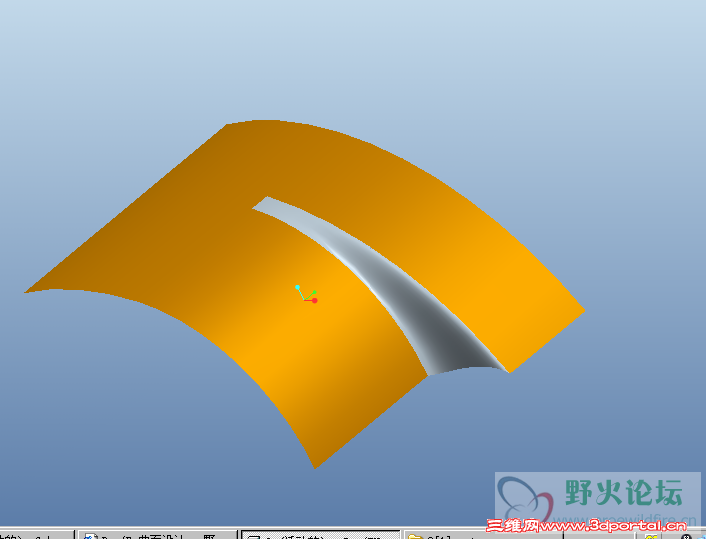Open the folder taskbar button labeled 2[1]
Viewport: 706px width, 539px height.
point(483,535)
